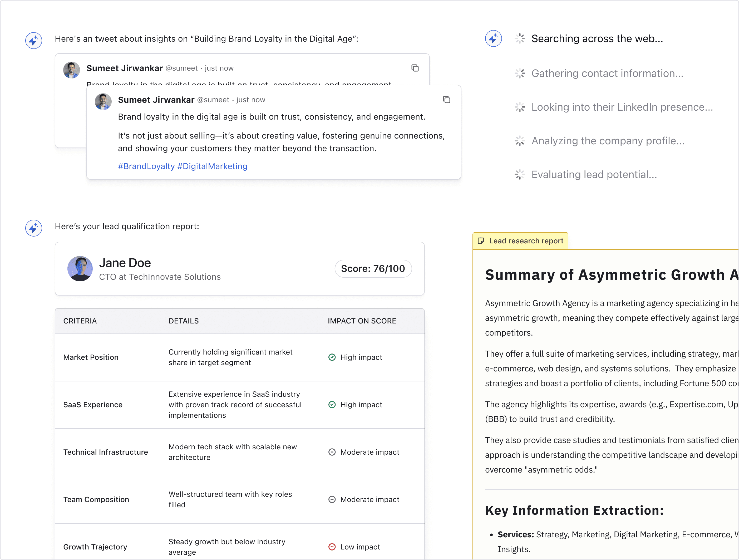
Task: Click the Summary of Asymmetric Growth heading
Action: 612,275
